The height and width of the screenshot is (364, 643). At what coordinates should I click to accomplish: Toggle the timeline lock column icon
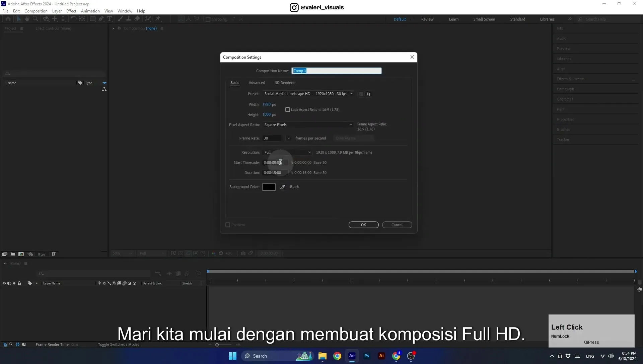pos(19,283)
